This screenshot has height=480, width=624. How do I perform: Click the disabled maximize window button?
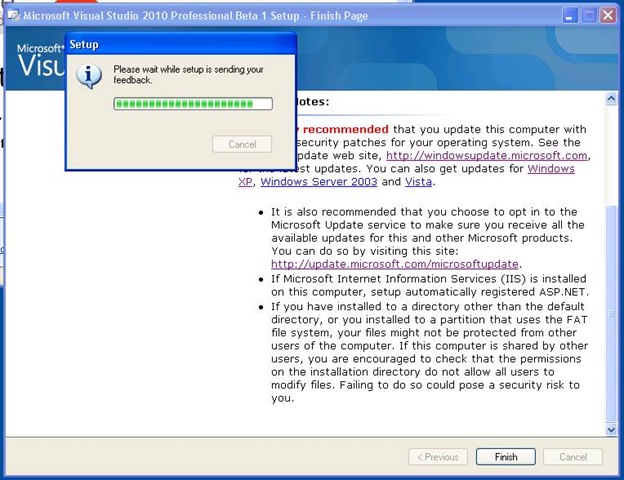click(589, 16)
